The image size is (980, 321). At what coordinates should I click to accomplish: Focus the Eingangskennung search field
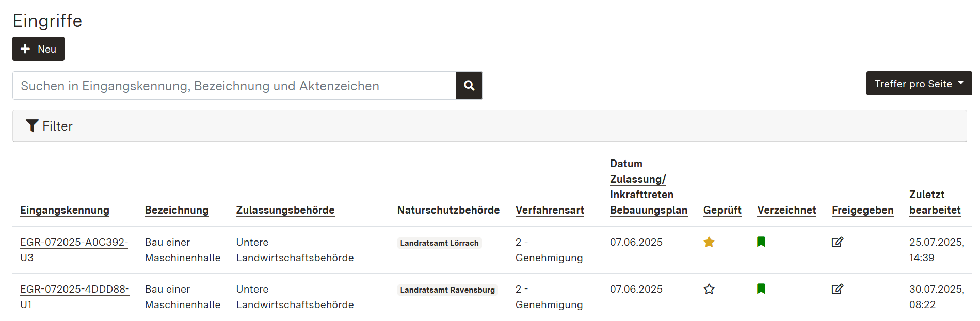tap(234, 86)
